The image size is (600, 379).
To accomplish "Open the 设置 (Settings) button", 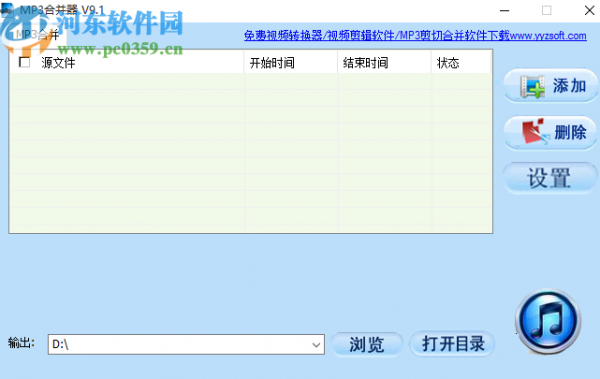I will (550, 178).
